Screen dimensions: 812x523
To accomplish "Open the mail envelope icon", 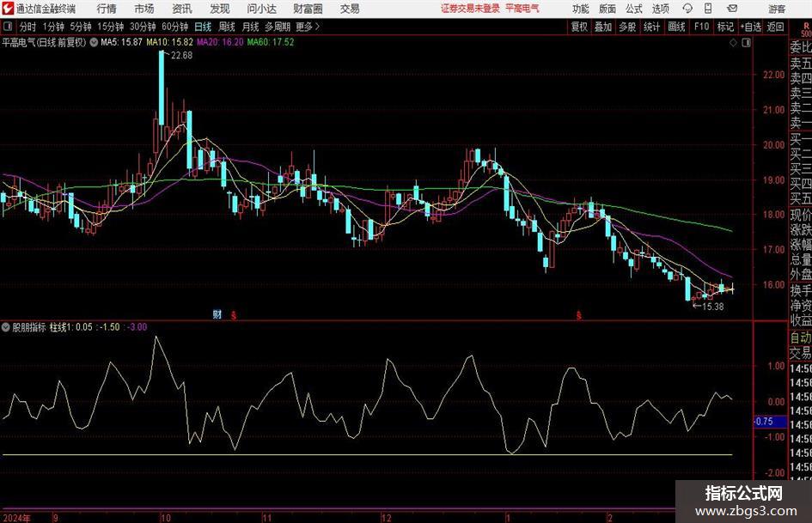I will click(x=732, y=9).
